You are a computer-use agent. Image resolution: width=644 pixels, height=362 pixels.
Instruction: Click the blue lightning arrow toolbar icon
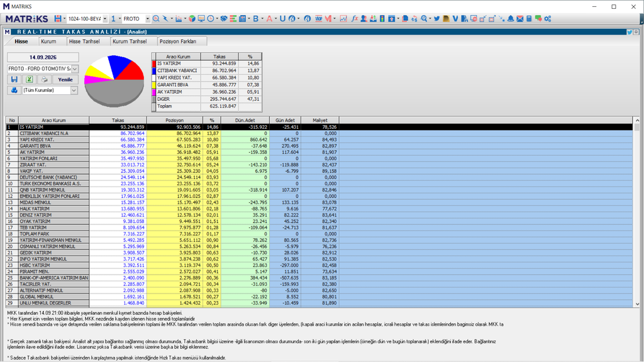click(x=165, y=19)
